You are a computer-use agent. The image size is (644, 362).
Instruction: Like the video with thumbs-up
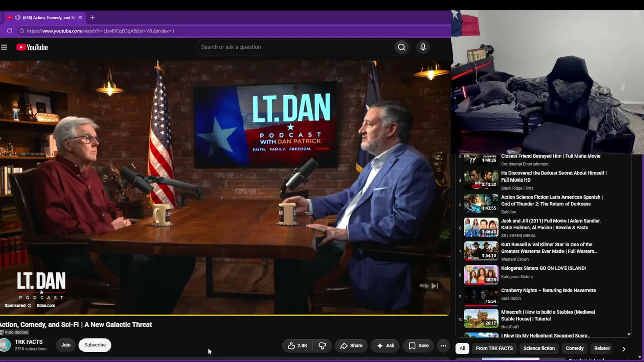pos(297,346)
